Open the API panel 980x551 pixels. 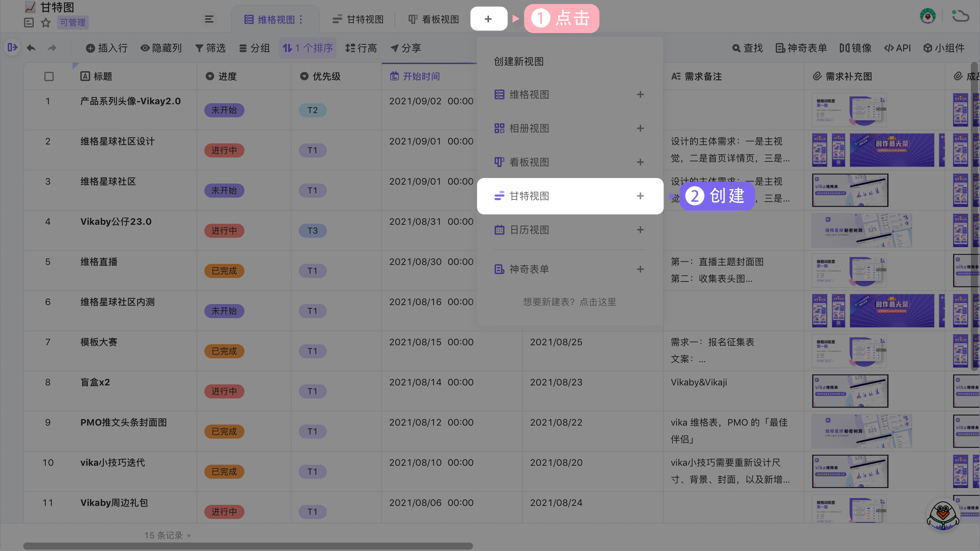[897, 48]
